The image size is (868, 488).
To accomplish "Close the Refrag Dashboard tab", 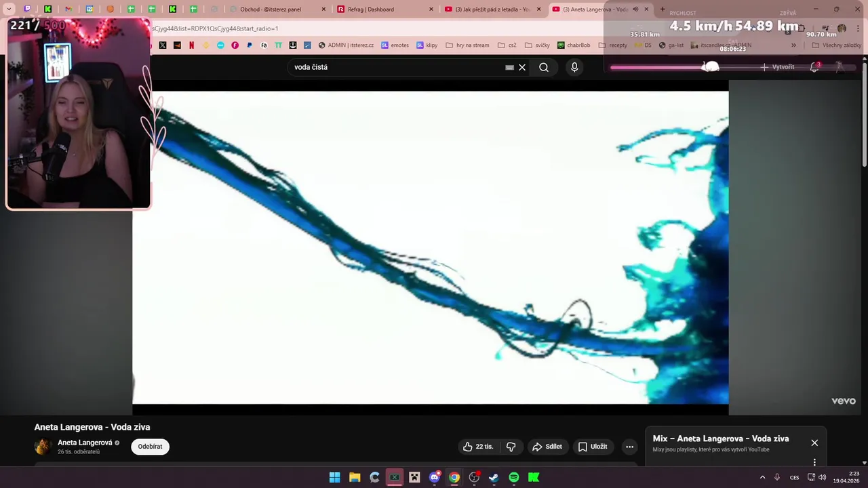I will 431,9.
